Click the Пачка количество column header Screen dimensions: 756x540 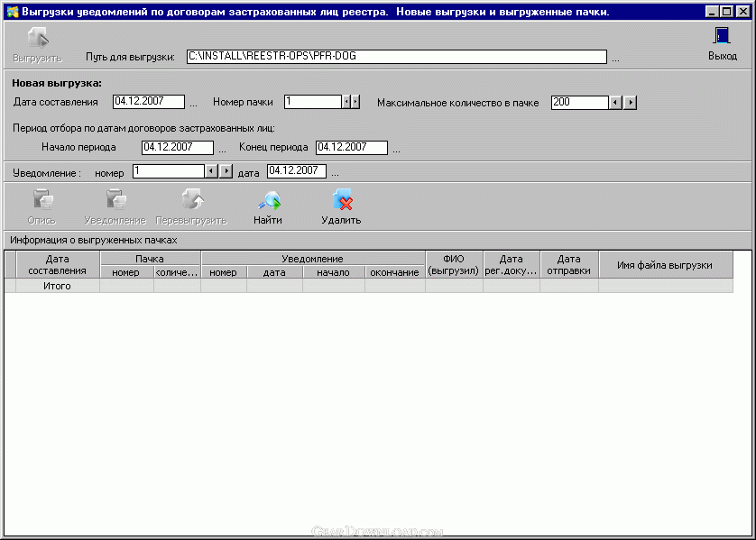pos(177,272)
